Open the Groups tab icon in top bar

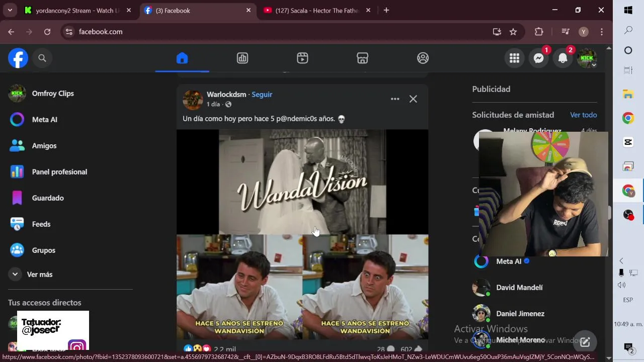coord(423,58)
